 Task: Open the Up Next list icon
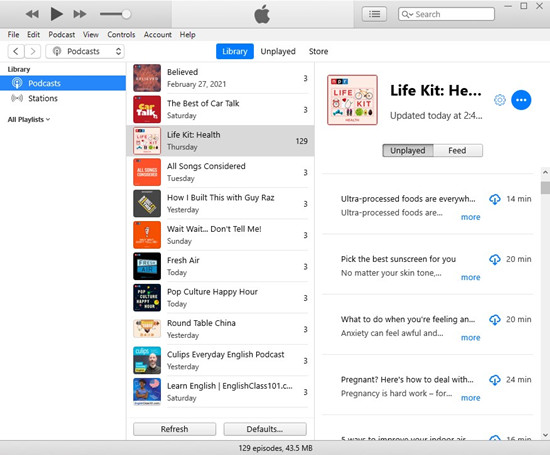pos(374,14)
